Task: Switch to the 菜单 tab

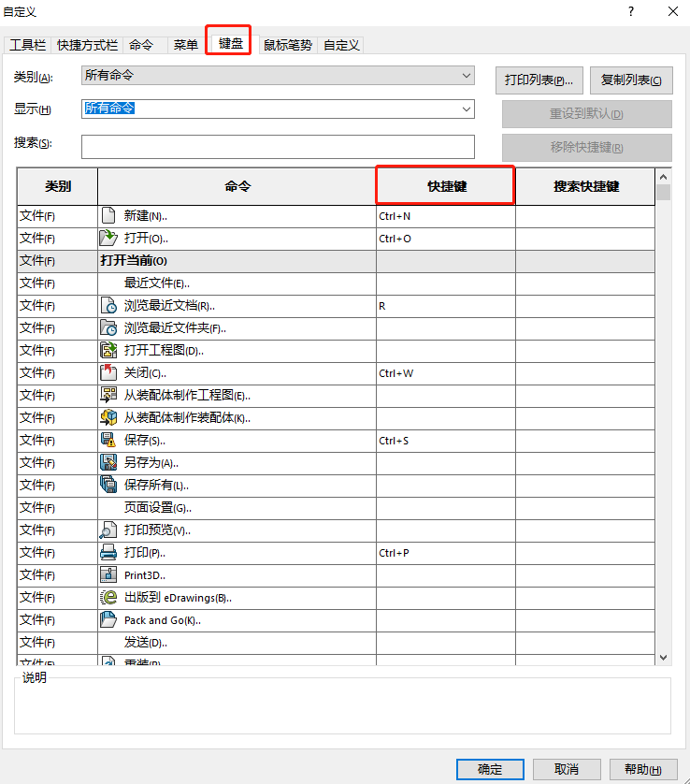Action: point(186,45)
